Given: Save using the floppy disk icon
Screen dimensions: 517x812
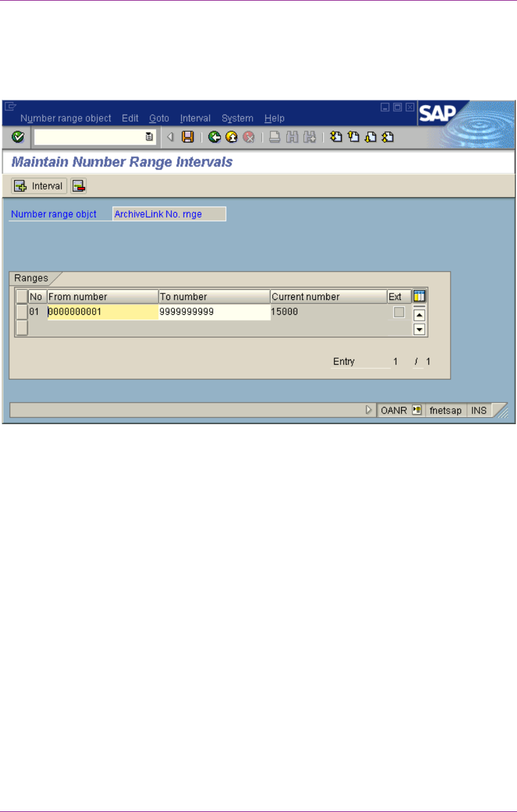Looking at the screenshot, I should click(x=188, y=137).
